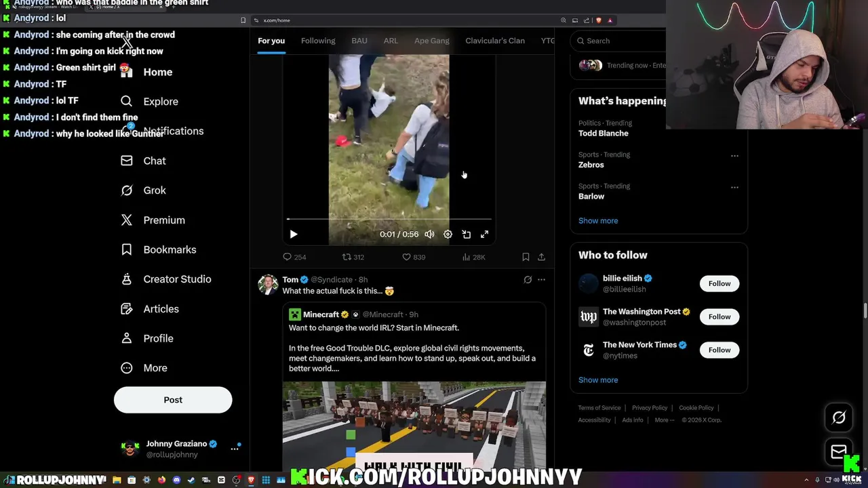868x488 pixels.
Task: Open more options on Tom's post
Action: (541, 280)
